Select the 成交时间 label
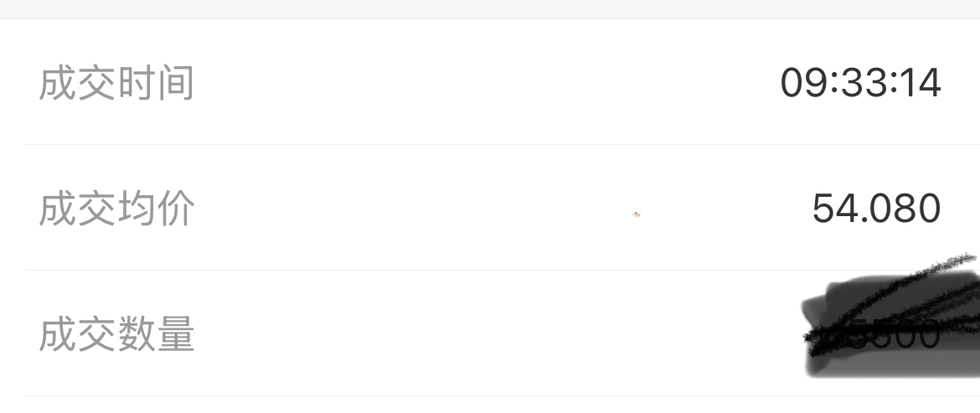 116,83
